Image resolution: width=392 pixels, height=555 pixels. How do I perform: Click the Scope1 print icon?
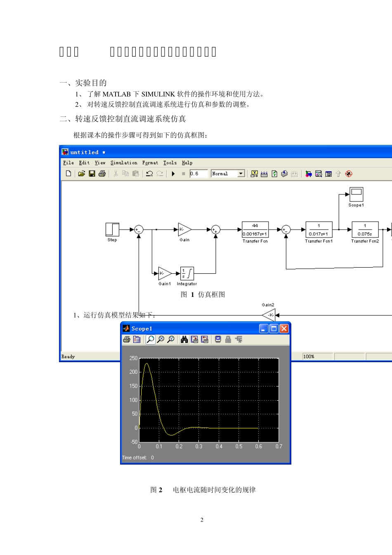(127, 339)
